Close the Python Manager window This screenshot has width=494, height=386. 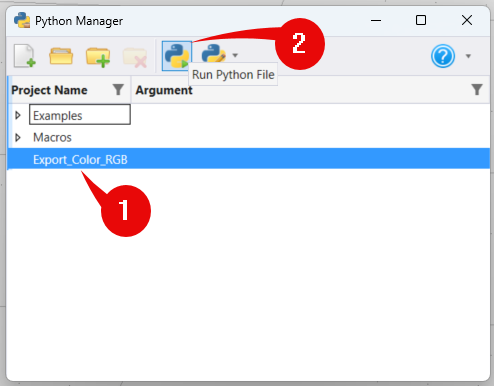click(467, 20)
